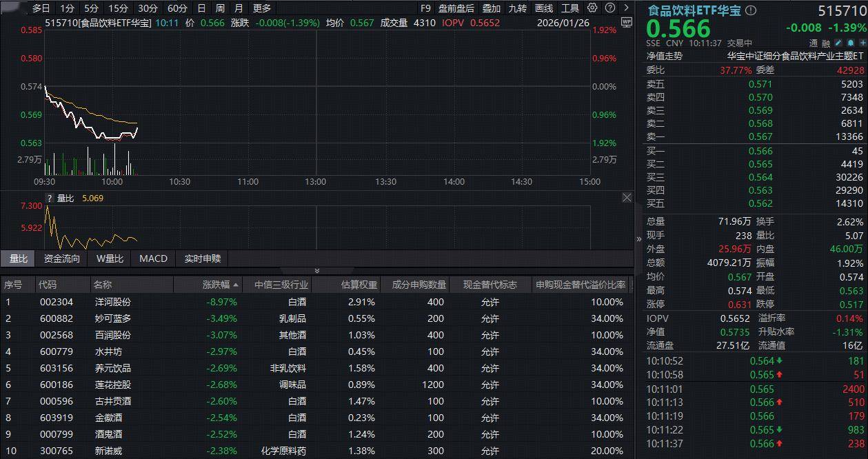The image size is (868, 459).
Task: Select the 15分 period button
Action: [x=118, y=8]
